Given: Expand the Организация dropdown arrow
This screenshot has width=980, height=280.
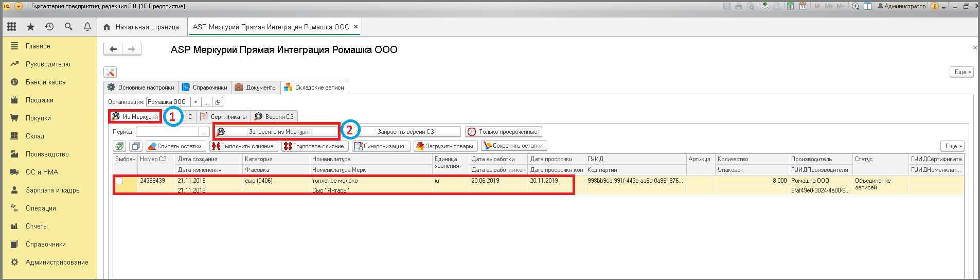Looking at the screenshot, I should coord(195,102).
